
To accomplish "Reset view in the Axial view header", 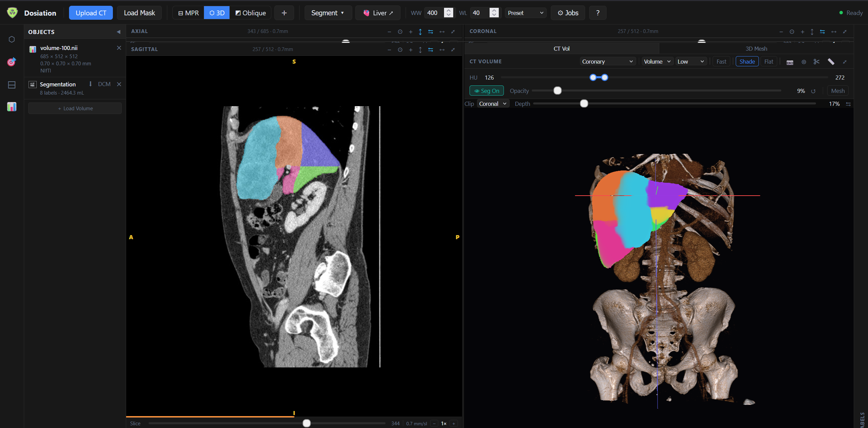I will tap(400, 32).
